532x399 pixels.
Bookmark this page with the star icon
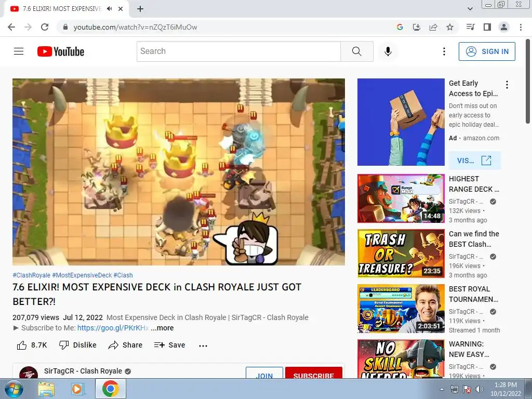(450, 27)
